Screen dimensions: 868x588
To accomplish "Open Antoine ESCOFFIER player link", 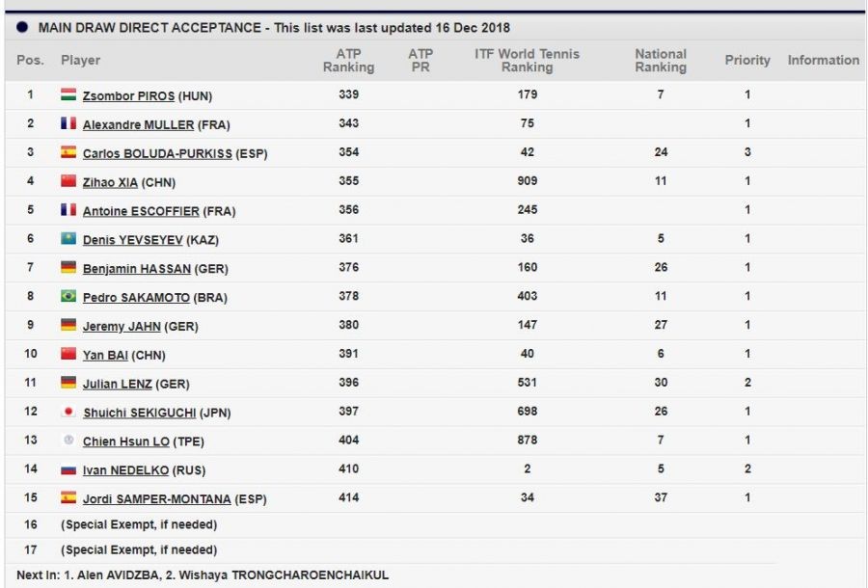I will tap(141, 211).
